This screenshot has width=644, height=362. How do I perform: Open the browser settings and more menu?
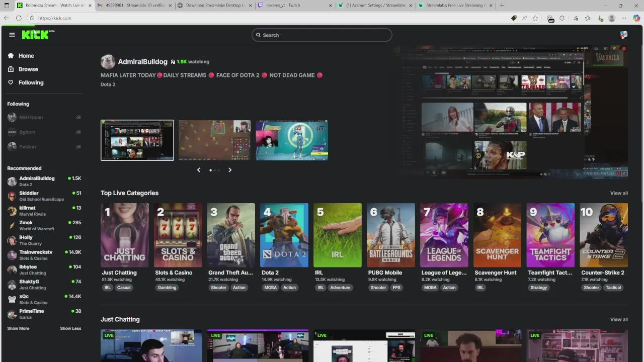click(624, 18)
